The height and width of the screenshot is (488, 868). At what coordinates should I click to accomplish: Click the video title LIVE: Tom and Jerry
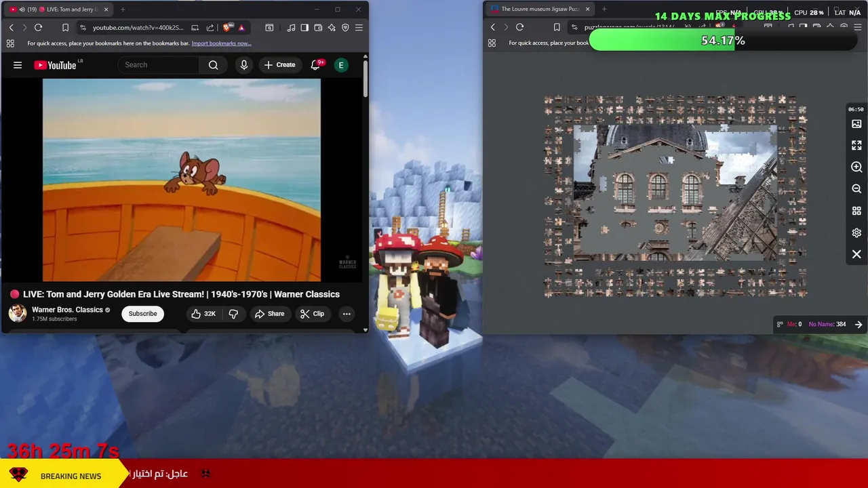tap(181, 294)
